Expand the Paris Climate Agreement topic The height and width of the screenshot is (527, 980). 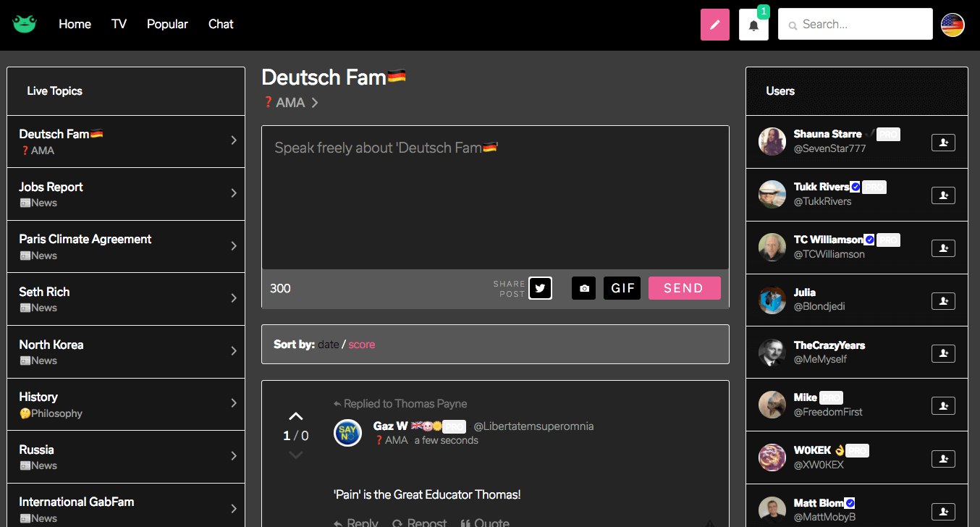point(233,246)
